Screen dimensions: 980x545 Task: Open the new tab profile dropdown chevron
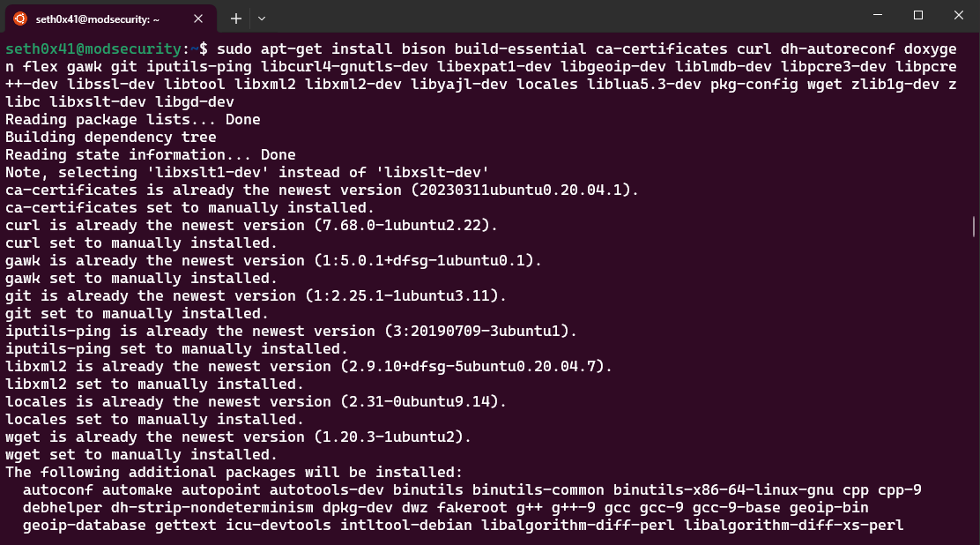pos(261,18)
